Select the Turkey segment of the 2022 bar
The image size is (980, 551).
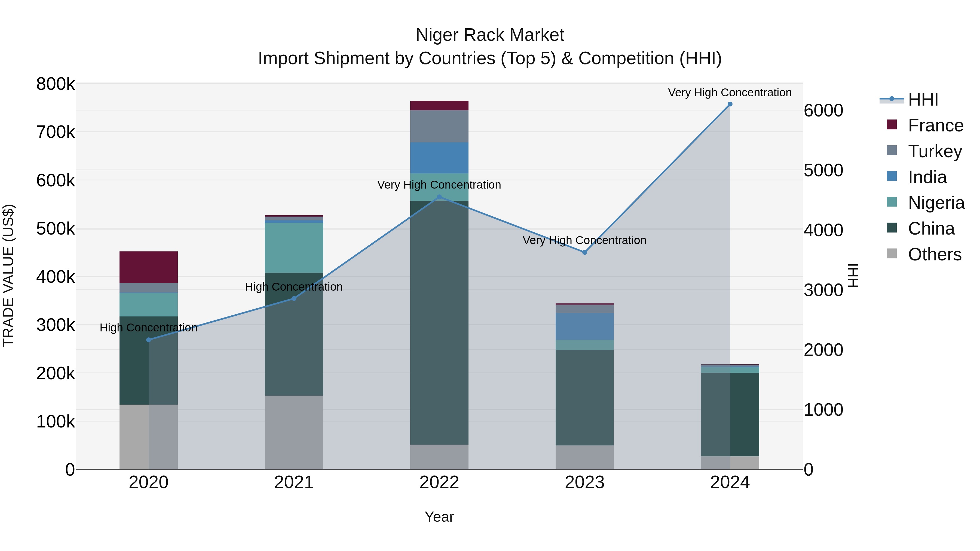[439, 126]
